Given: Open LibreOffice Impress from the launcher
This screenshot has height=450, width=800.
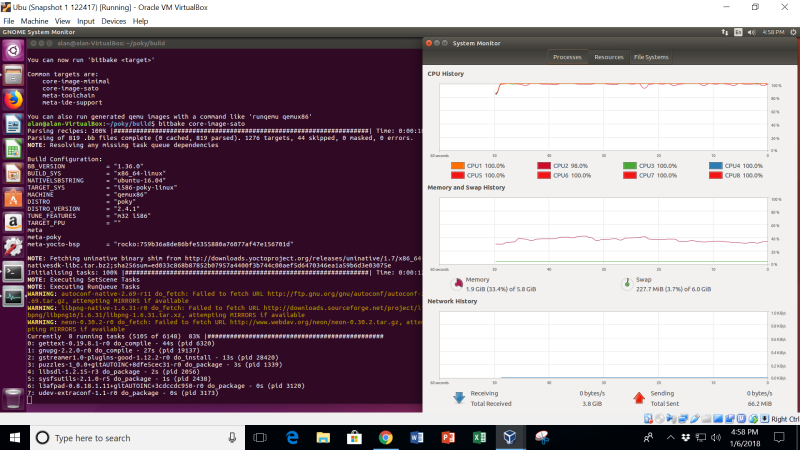Looking at the screenshot, I should click(x=13, y=173).
